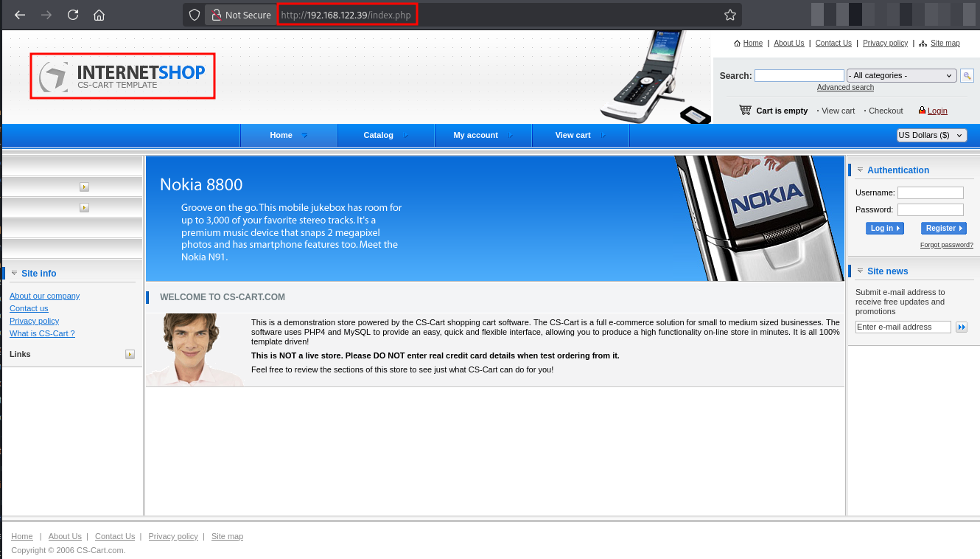Go back with the browser back arrow
The image size is (980, 559).
[x=20, y=15]
